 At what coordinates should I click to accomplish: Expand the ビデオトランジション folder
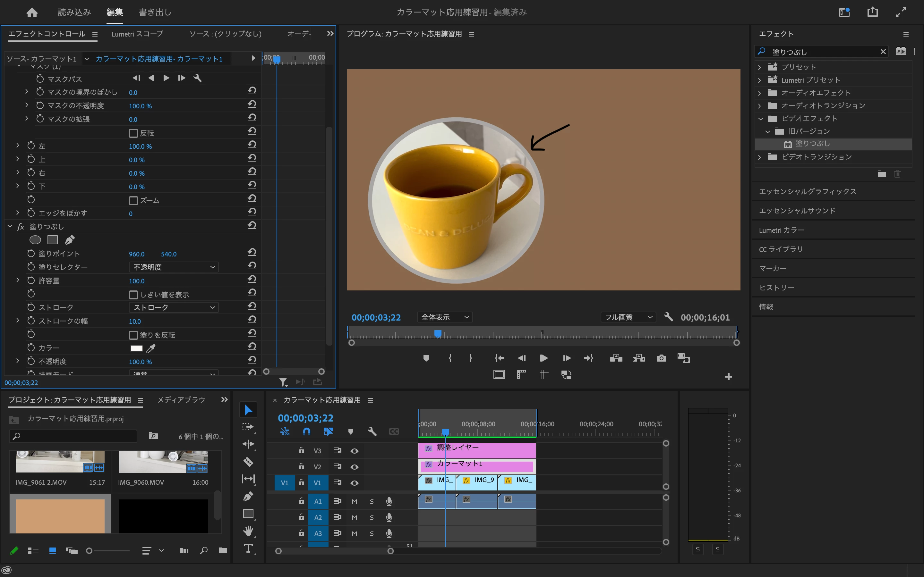(759, 157)
